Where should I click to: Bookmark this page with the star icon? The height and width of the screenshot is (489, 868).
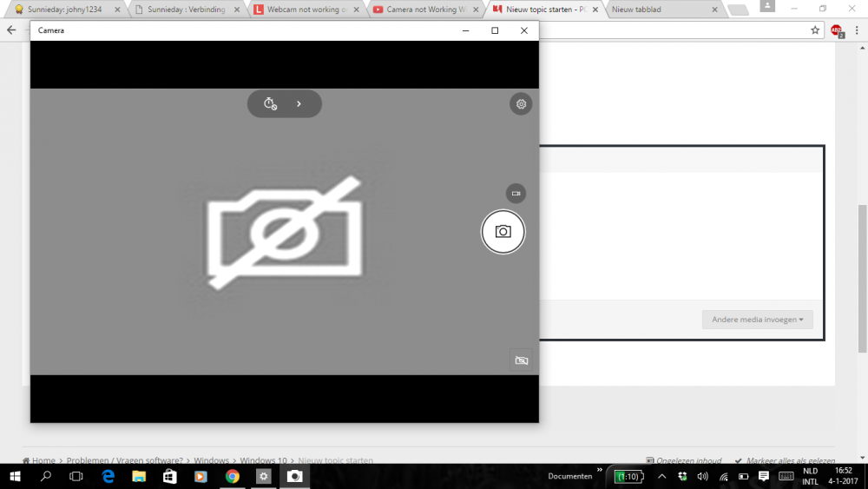click(x=815, y=30)
